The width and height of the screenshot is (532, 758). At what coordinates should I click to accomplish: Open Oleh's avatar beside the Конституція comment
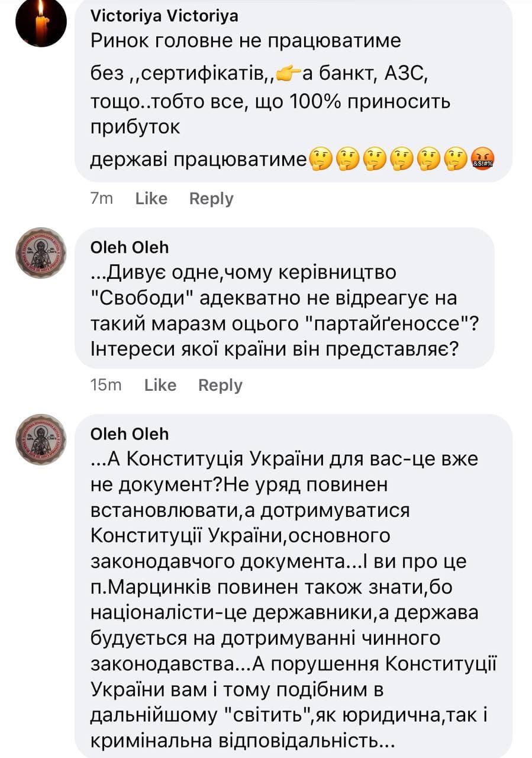(40, 439)
